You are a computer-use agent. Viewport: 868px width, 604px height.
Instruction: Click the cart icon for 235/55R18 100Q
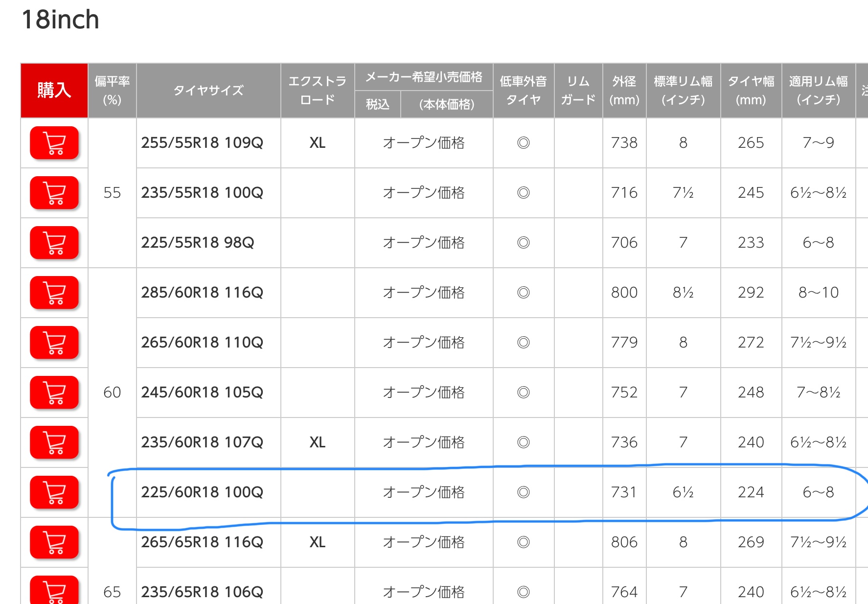(x=54, y=193)
